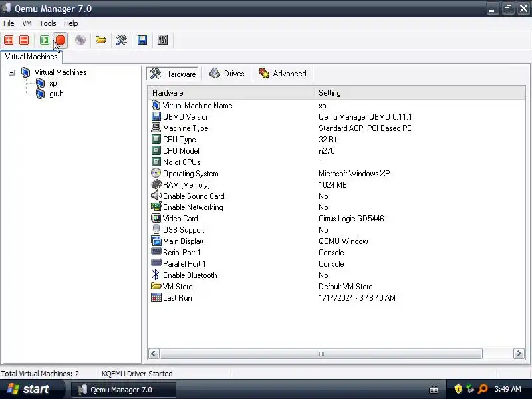Open the Tools menu

click(x=47, y=23)
